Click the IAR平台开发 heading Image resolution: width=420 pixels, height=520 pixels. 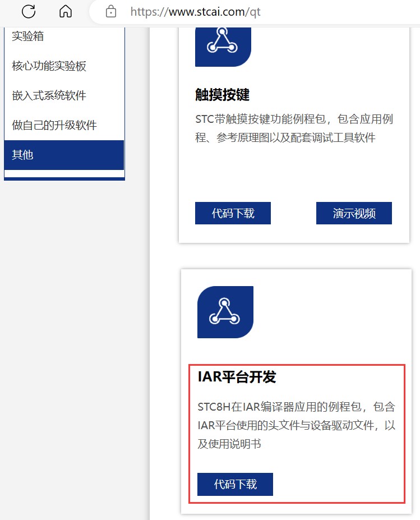[x=237, y=377]
